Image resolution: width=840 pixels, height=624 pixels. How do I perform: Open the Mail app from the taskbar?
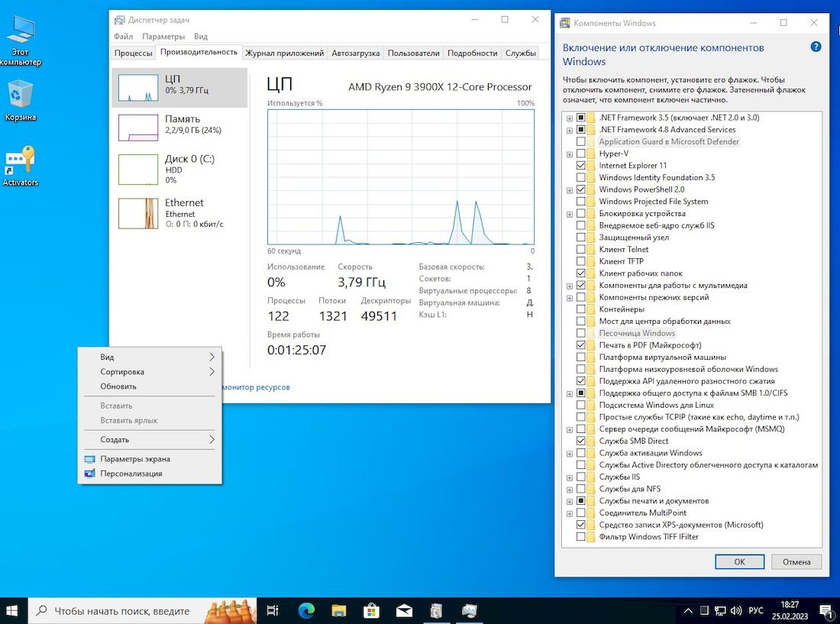(404, 610)
